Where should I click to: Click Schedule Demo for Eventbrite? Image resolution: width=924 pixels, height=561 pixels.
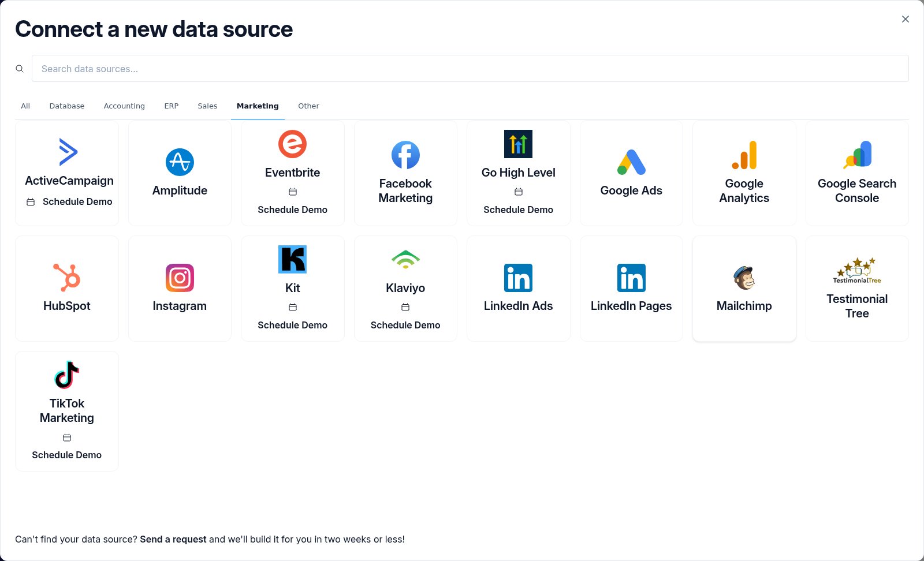coord(292,210)
